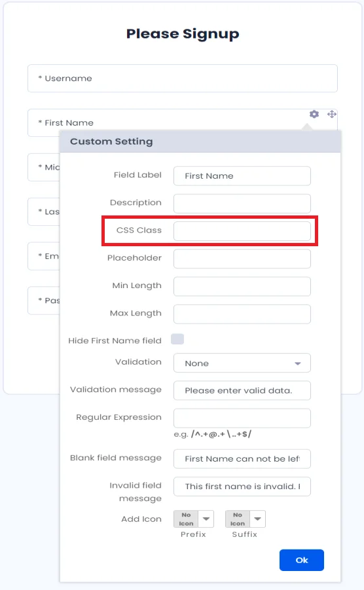Click the Placeholder input field

242,259
